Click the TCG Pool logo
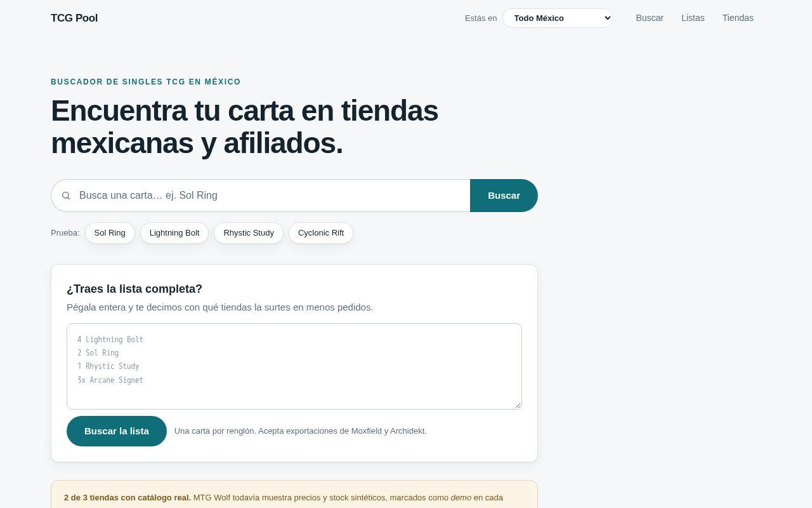 74,18
